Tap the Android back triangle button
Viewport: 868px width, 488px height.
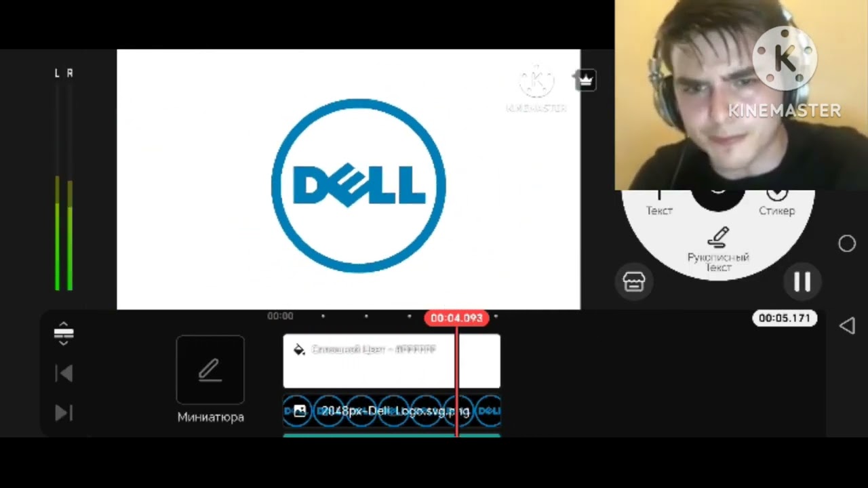pos(847,326)
